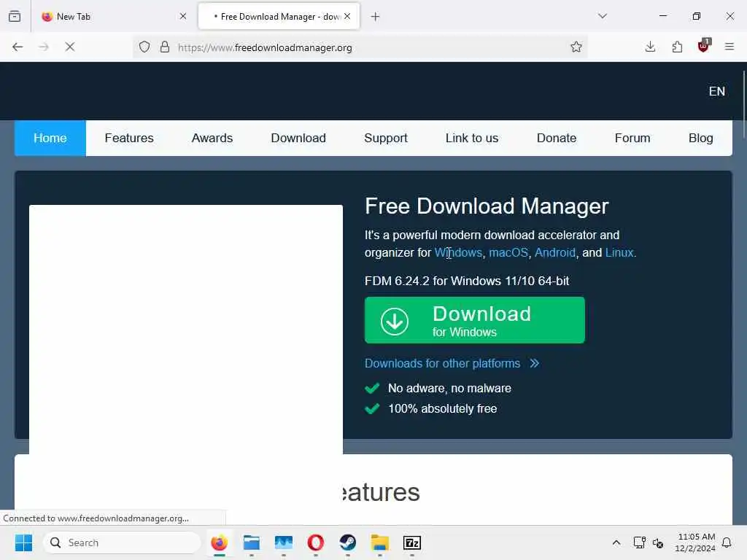Open the Donate menu item
Image resolution: width=747 pixels, height=560 pixels.
[x=557, y=138]
